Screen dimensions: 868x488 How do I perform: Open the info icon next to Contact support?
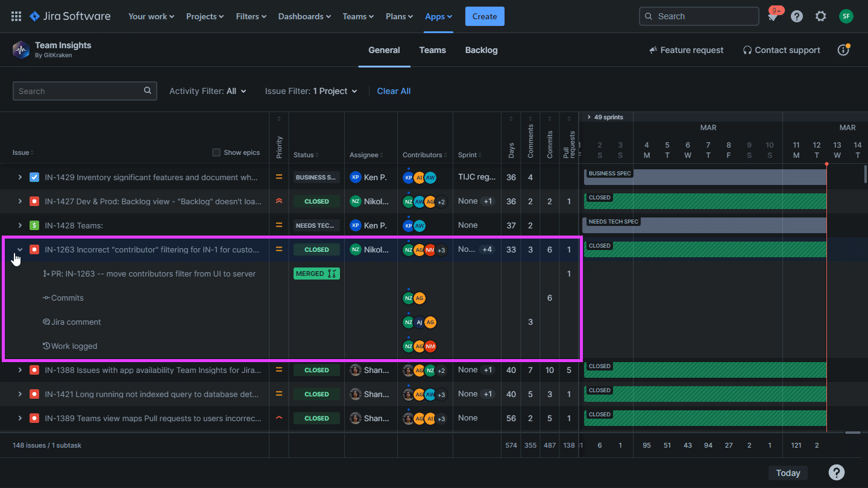coord(843,50)
